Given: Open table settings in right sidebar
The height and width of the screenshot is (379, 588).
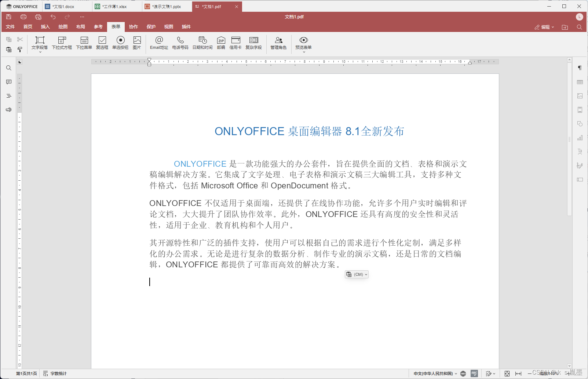Looking at the screenshot, I should (580, 82).
